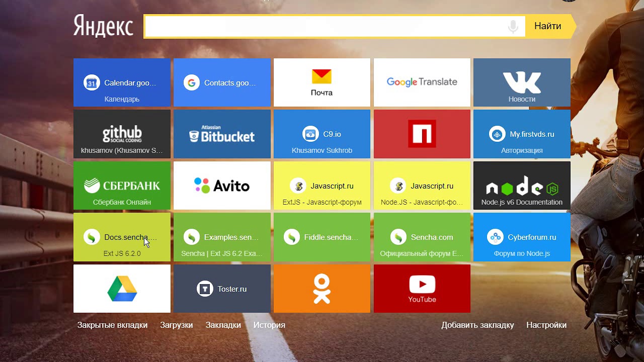The width and height of the screenshot is (644, 362).
Task: Open the Yandex Почта mail tile
Action: [322, 82]
